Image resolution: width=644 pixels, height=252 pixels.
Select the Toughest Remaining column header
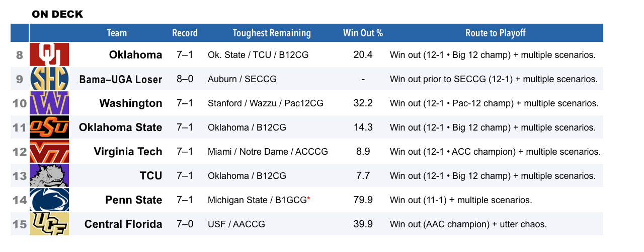(272, 33)
